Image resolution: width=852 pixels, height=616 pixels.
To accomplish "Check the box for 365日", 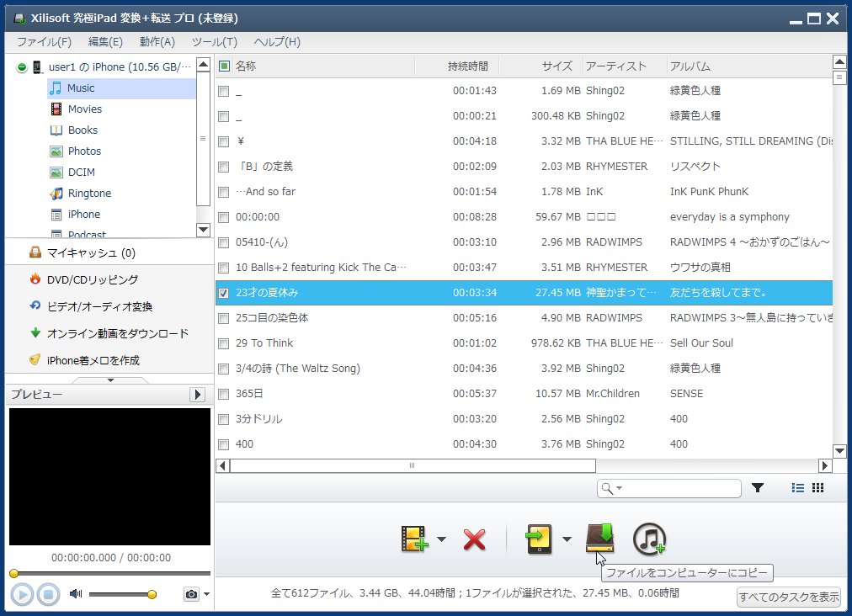I will (x=224, y=395).
